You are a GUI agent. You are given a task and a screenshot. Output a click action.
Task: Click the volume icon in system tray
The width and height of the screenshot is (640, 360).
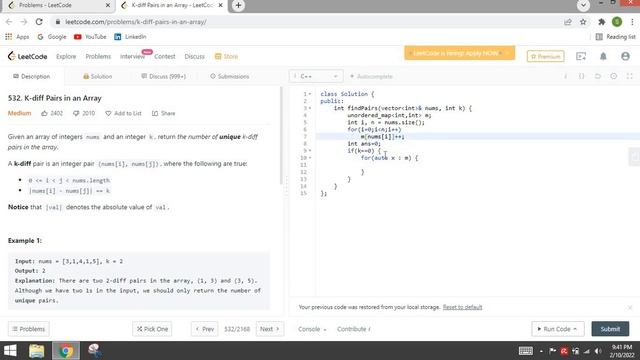click(598, 351)
